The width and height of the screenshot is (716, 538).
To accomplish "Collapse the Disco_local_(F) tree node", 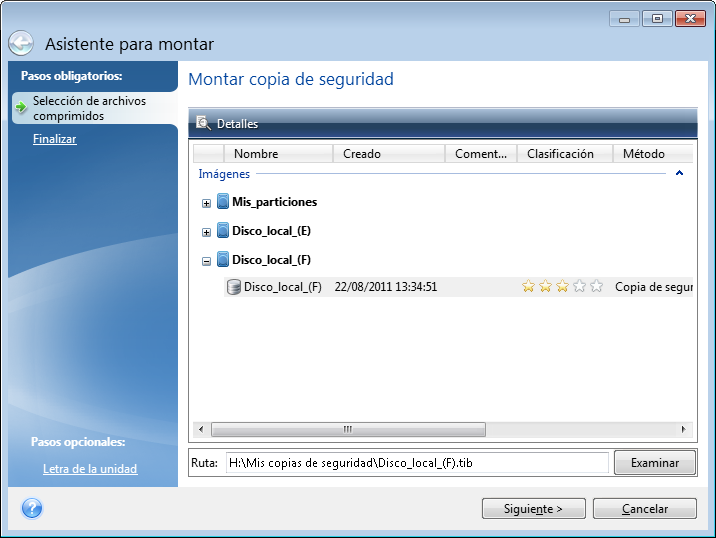I will 207,261.
